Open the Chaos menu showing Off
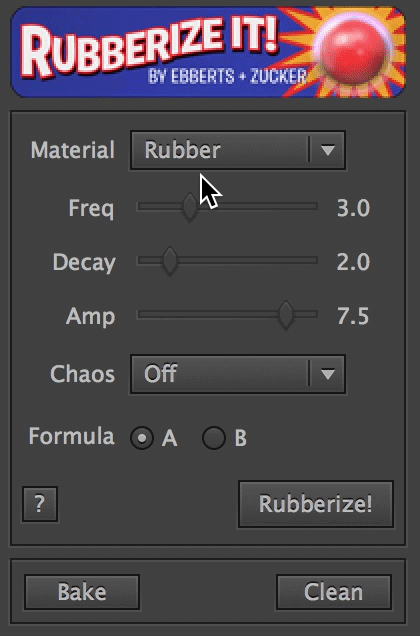Viewport: 420px width, 636px height. 238,374
